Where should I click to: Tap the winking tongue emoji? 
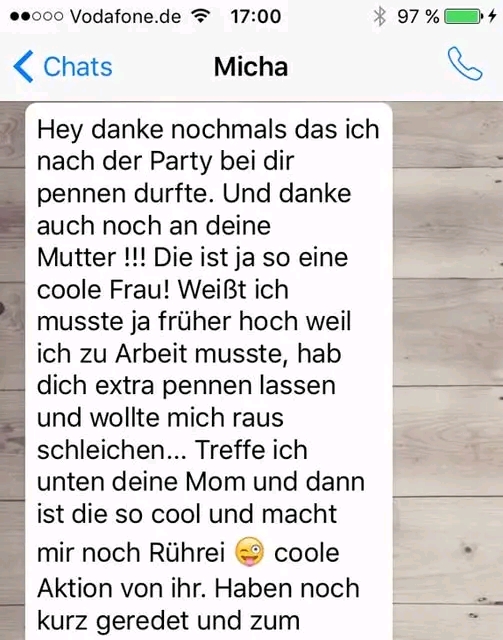(249, 552)
